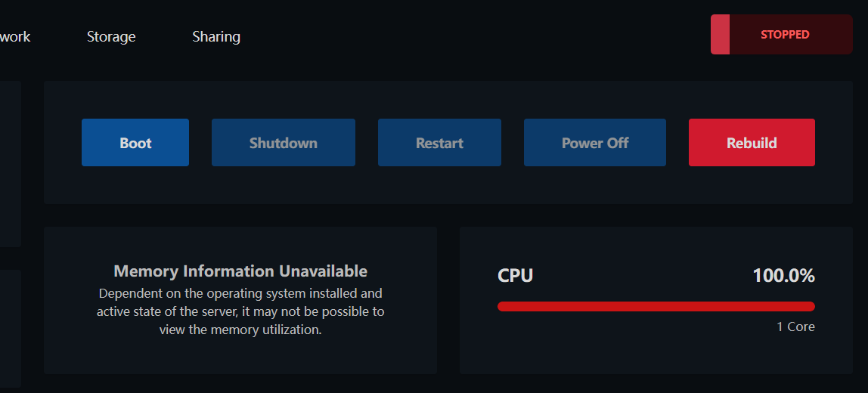Open the partially visible Network tab
The height and width of the screenshot is (393, 868).
[x=15, y=36]
